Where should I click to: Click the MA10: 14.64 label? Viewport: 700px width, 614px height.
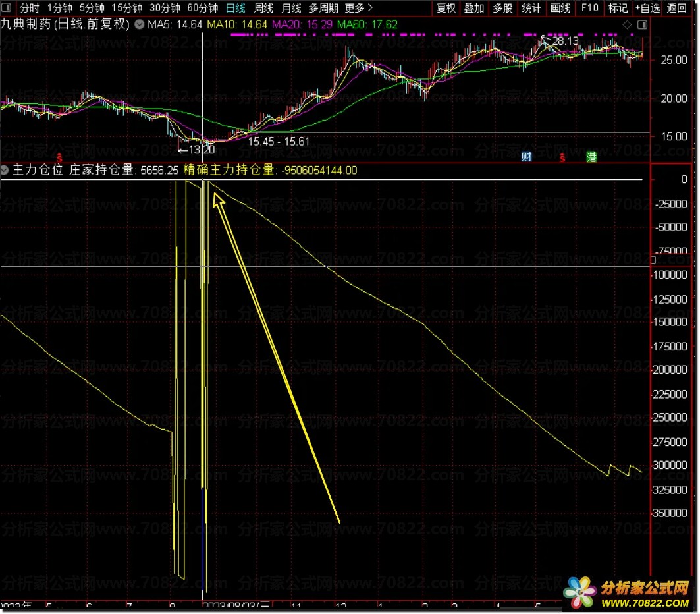pos(237,24)
